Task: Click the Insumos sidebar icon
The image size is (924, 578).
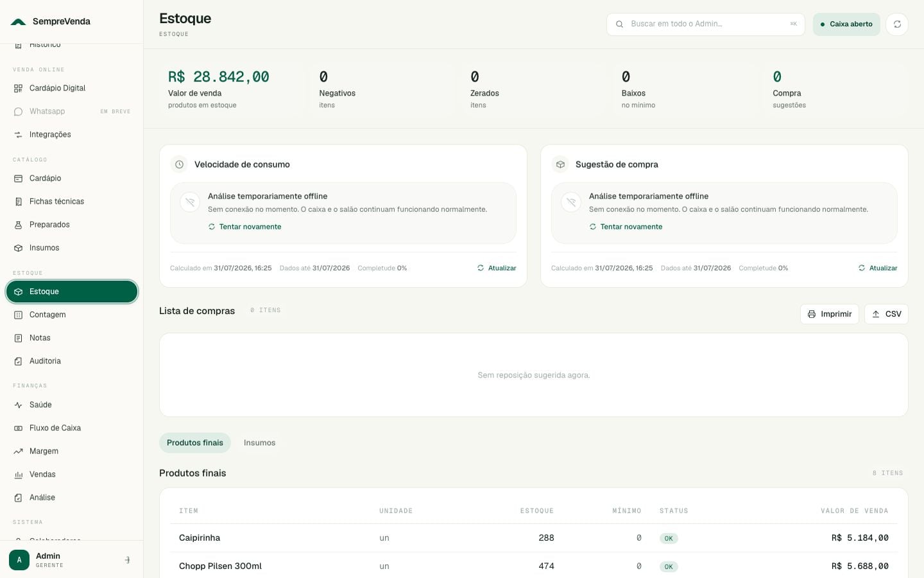Action: click(18, 248)
